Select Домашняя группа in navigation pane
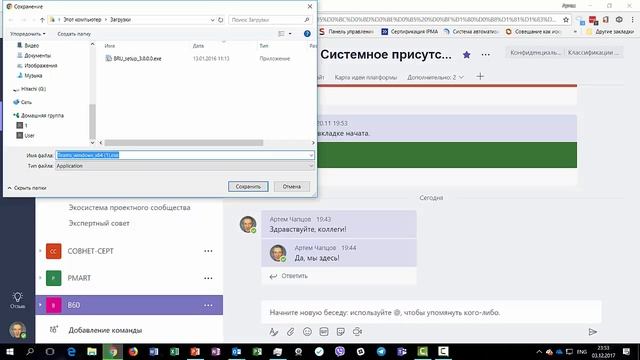640x360 pixels. 42,116
